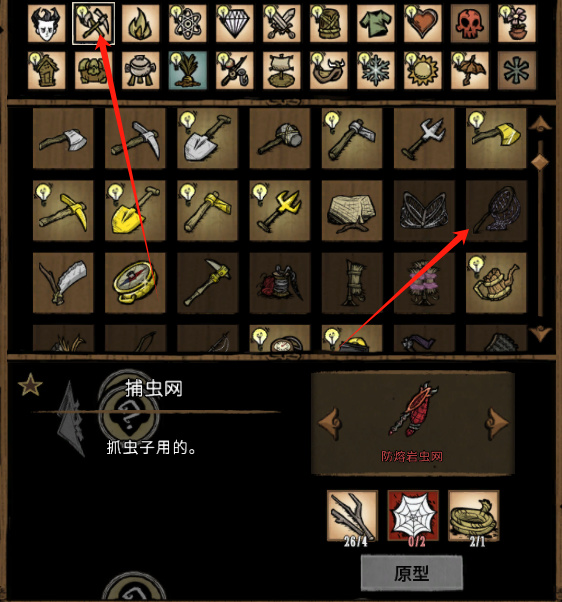Click the recipe list scroll-down arrow

coord(540,333)
